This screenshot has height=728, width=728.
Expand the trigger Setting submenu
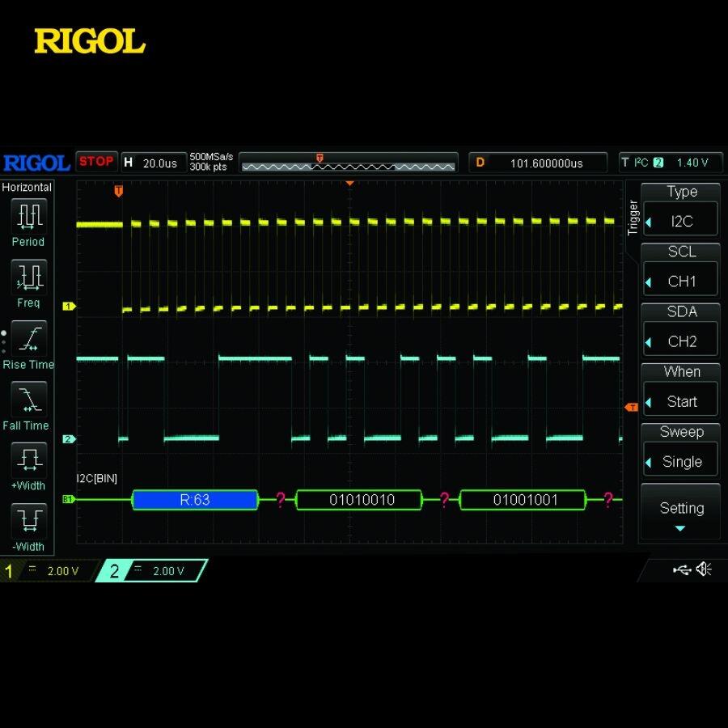(x=680, y=512)
